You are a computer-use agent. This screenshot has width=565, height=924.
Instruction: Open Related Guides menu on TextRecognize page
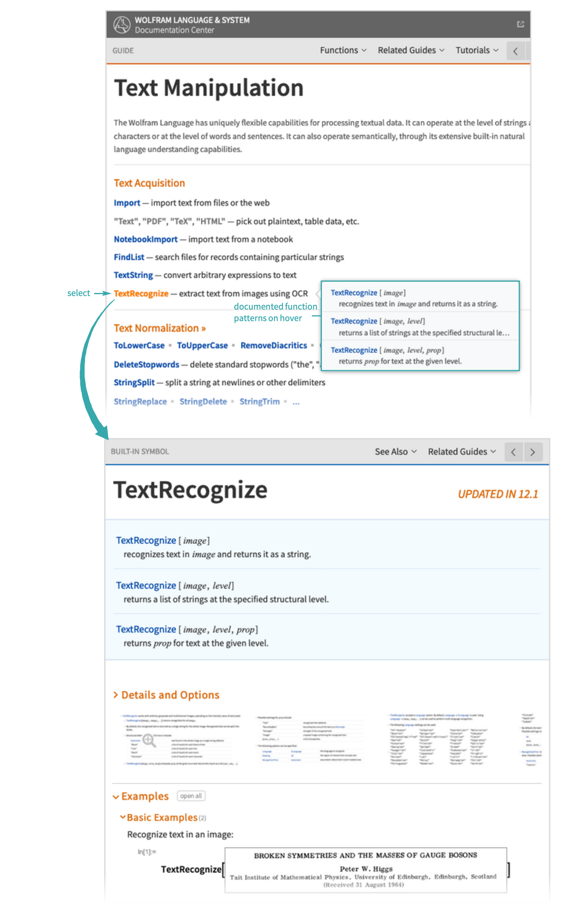pos(461,452)
